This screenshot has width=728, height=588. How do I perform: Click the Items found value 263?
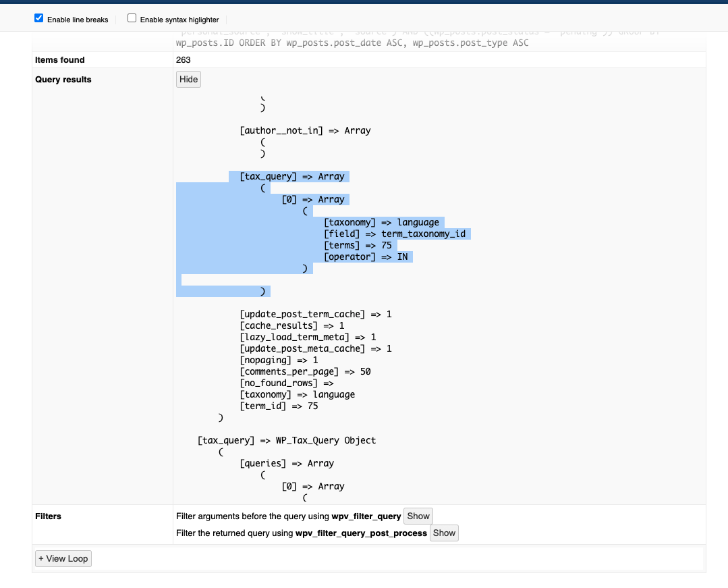click(184, 60)
